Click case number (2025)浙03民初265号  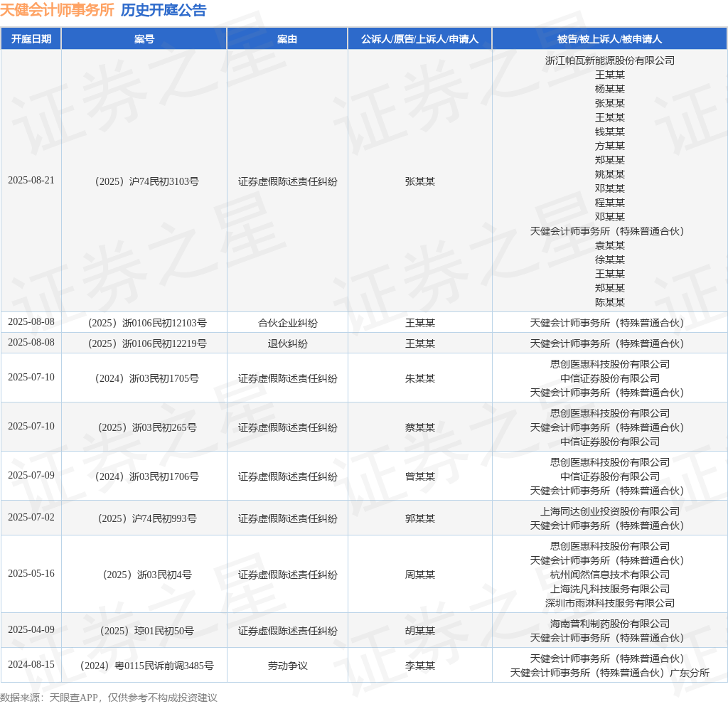pos(146,427)
